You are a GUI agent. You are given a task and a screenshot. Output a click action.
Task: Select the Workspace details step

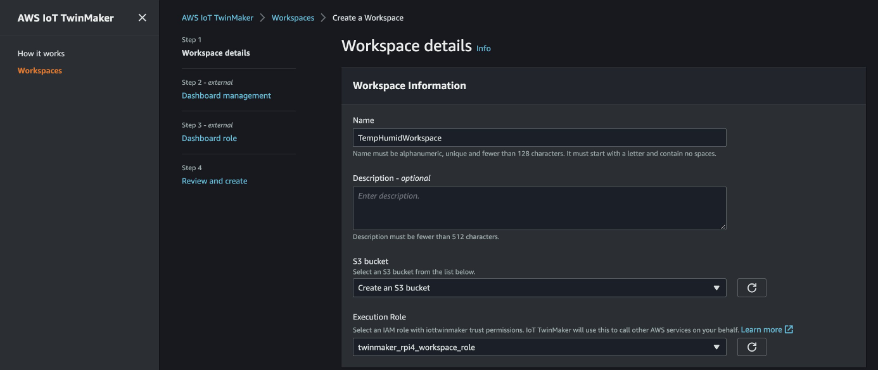[216, 53]
